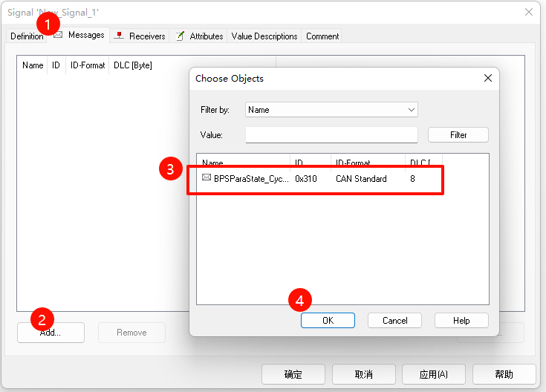
Task: Click the CAN Standard cell
Action: click(361, 179)
